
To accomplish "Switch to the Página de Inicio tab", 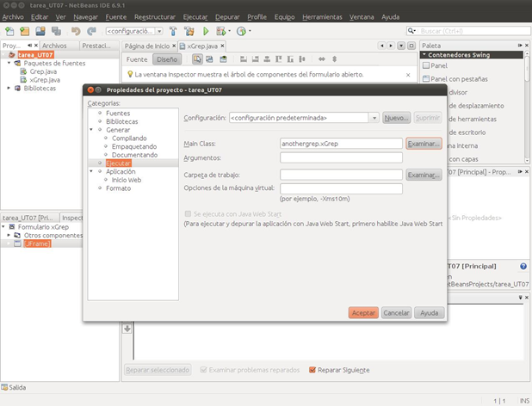I will point(147,46).
